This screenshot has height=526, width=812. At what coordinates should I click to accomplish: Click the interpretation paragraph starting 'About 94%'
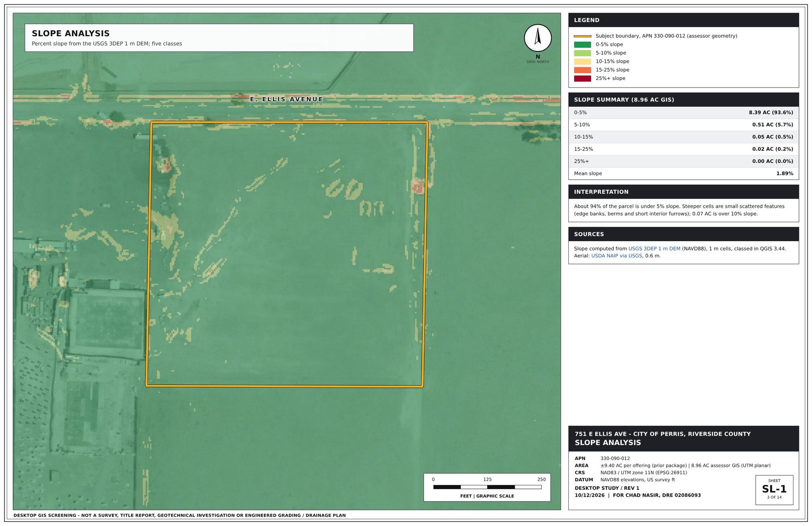(679, 210)
